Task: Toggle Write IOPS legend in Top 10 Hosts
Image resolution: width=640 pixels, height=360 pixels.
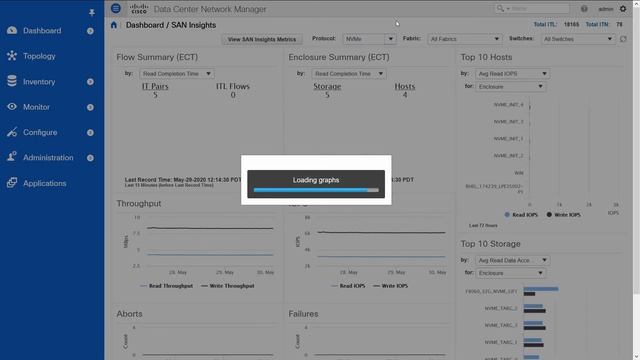Action: click(564, 215)
